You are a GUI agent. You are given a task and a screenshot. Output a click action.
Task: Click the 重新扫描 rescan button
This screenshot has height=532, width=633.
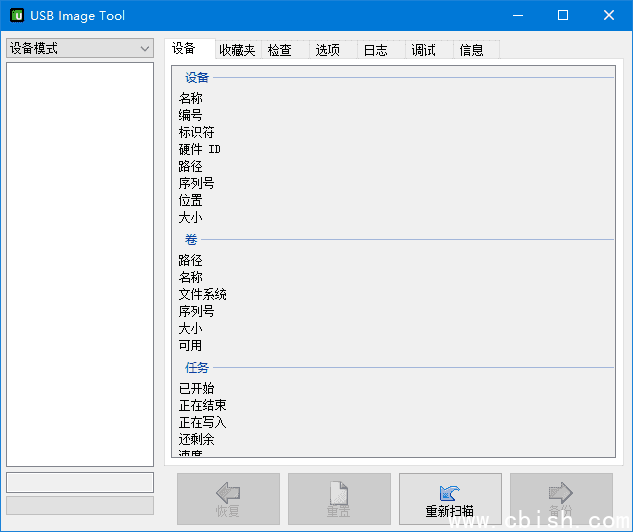click(x=450, y=499)
